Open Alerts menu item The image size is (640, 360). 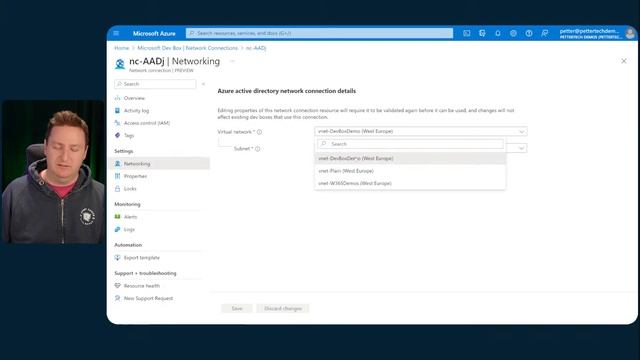coord(130,217)
